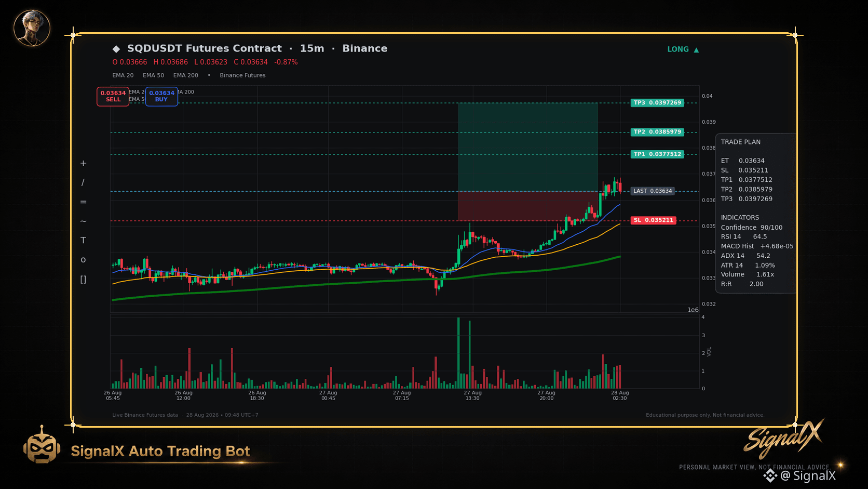The image size is (868, 489).
Task: Click the SignalX script logo
Action: 784,439
